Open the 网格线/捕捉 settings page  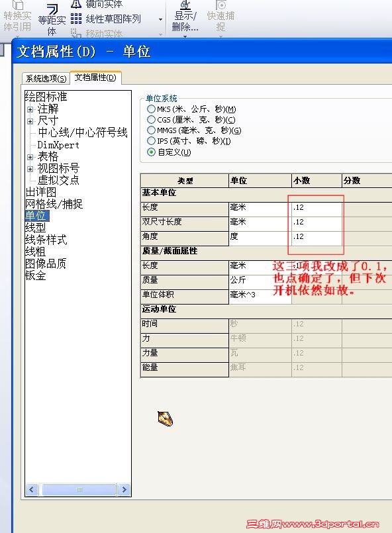[54, 204]
